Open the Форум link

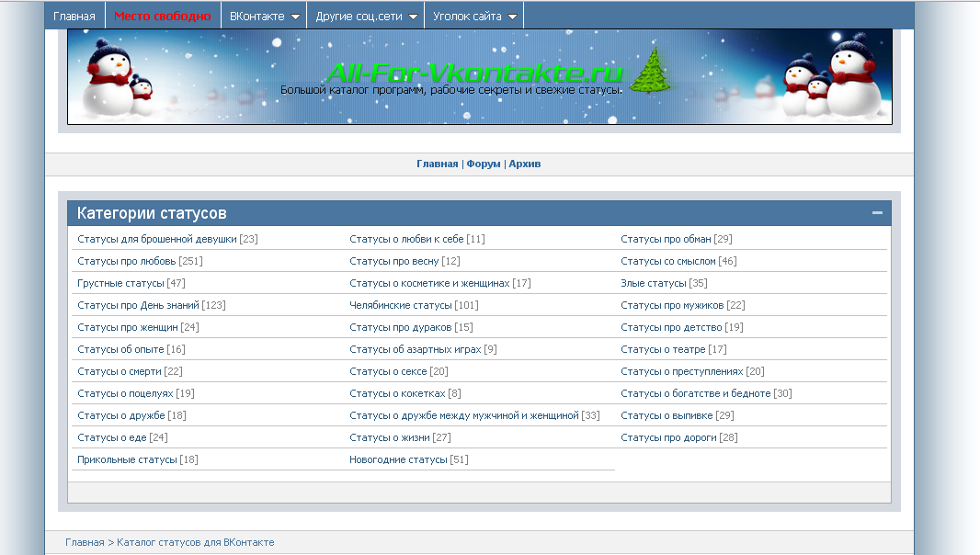pyautogui.click(x=484, y=164)
